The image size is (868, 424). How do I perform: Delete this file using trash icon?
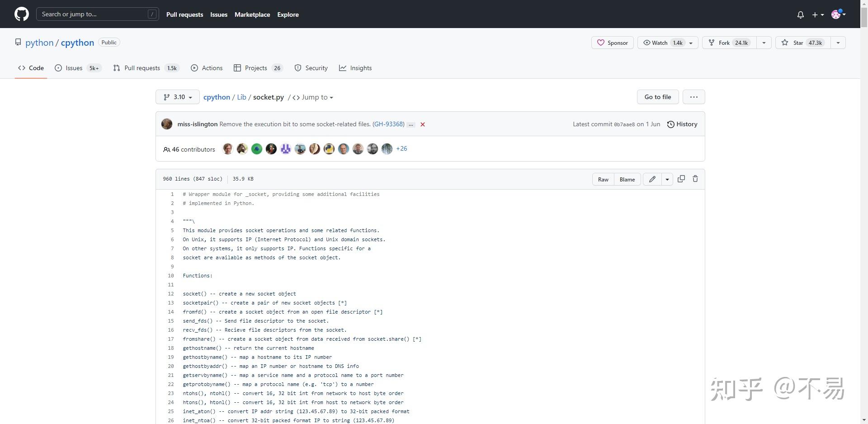coord(695,179)
